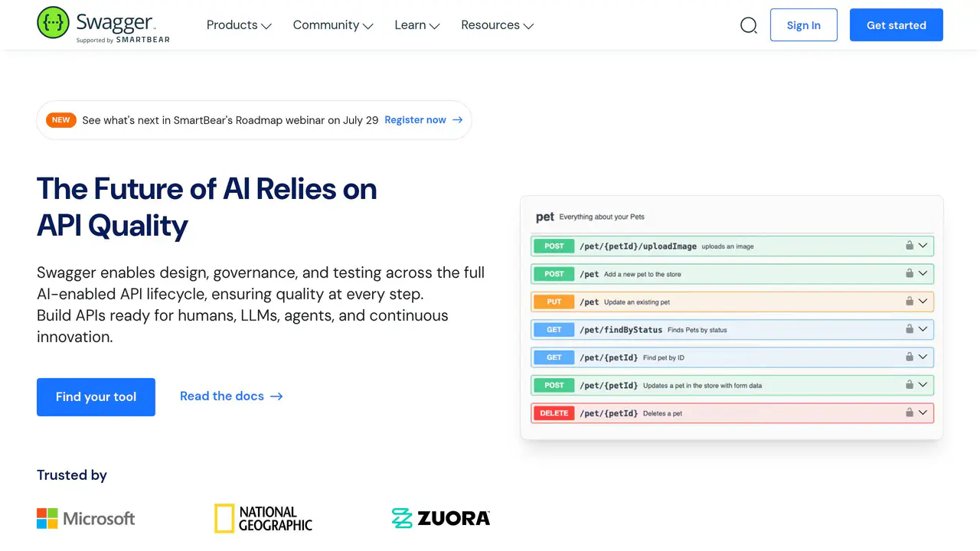Click the arrow beside Read the docs
The height and width of the screenshot is (551, 980).
coord(277,396)
